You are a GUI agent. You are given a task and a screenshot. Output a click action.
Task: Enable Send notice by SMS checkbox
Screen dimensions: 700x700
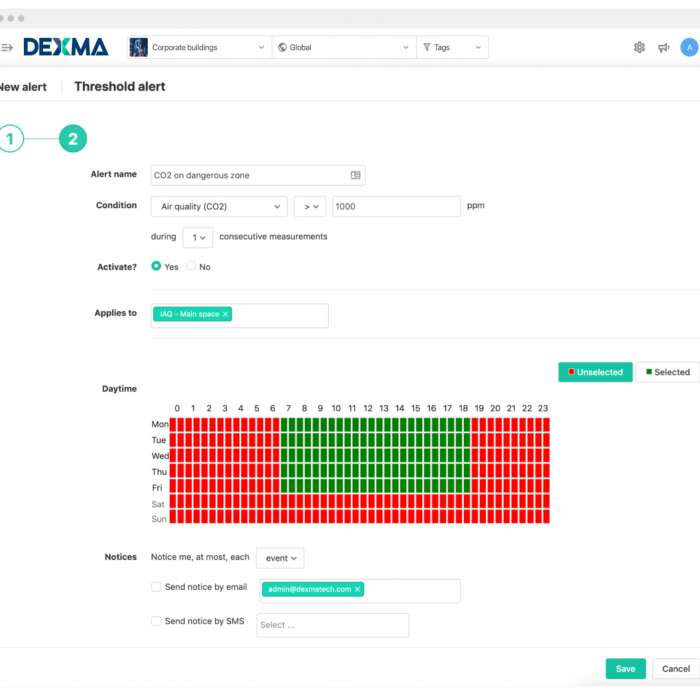tap(156, 621)
